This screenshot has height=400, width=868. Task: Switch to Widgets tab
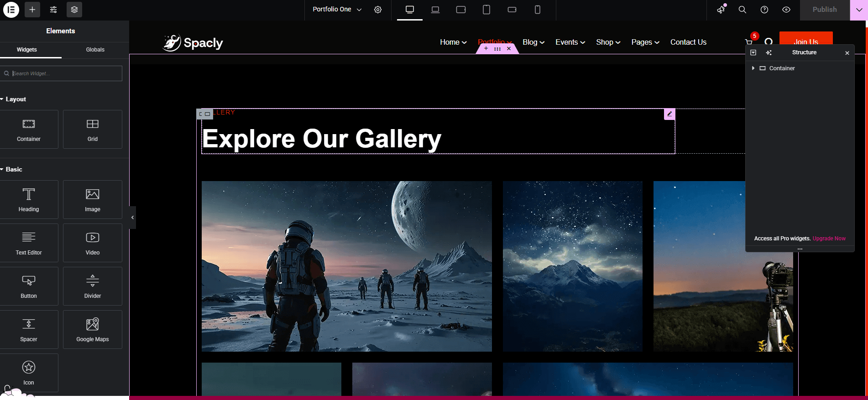pos(27,50)
